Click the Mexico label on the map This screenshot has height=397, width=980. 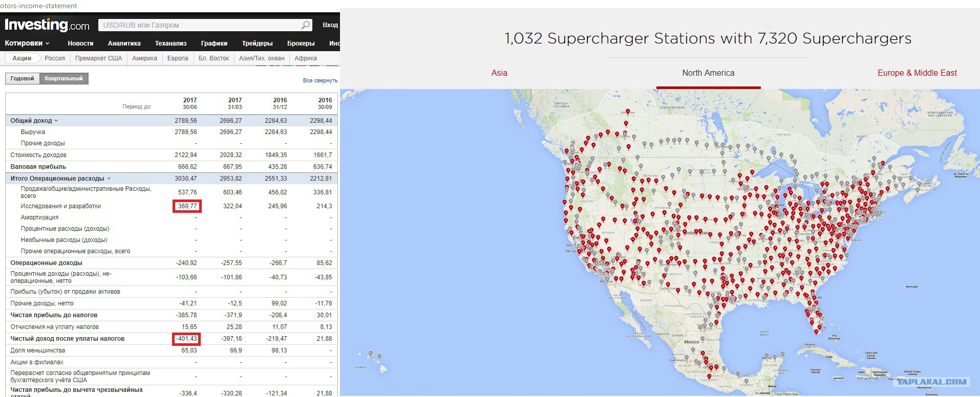[x=692, y=342]
